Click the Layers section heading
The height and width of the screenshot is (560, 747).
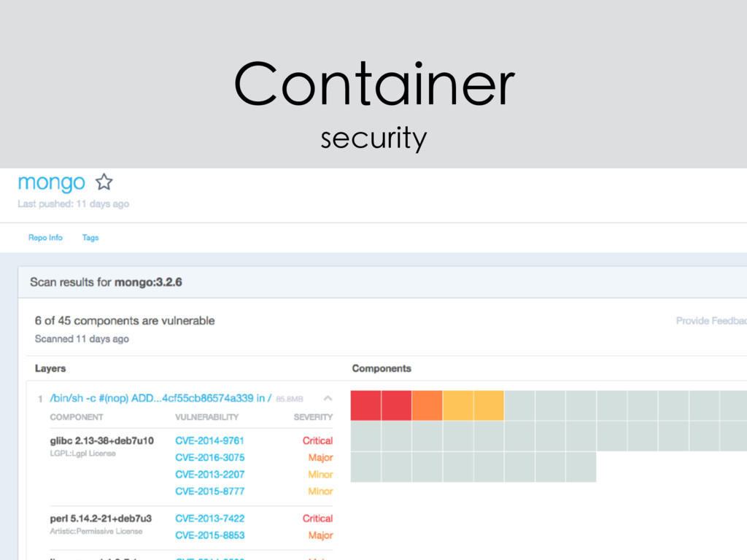pos(50,368)
